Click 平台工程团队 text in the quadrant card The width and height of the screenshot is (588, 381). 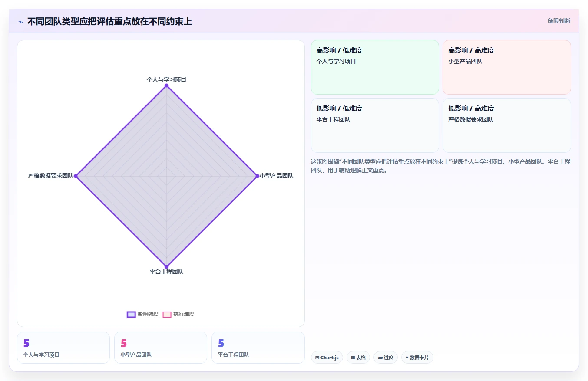[x=333, y=119]
